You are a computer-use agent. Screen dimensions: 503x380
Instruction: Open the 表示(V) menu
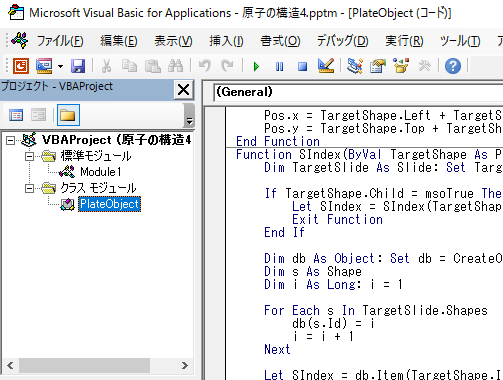pyautogui.click(x=173, y=41)
